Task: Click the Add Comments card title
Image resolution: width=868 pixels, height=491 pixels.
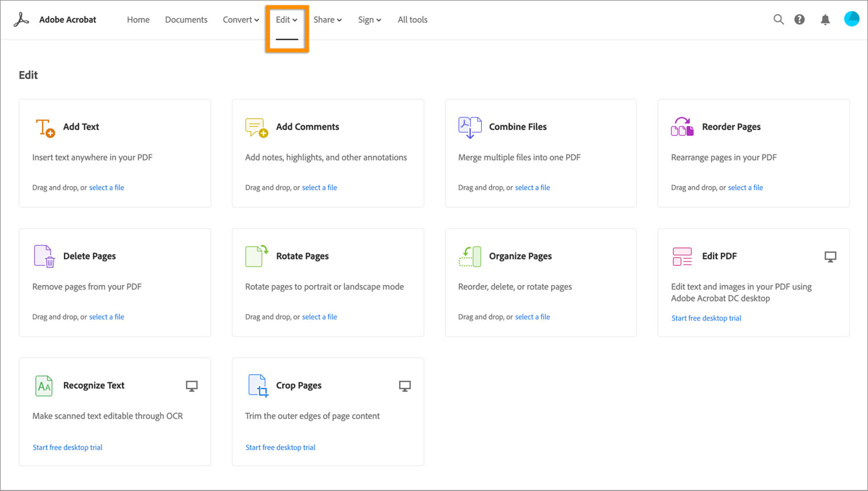Action: click(308, 127)
